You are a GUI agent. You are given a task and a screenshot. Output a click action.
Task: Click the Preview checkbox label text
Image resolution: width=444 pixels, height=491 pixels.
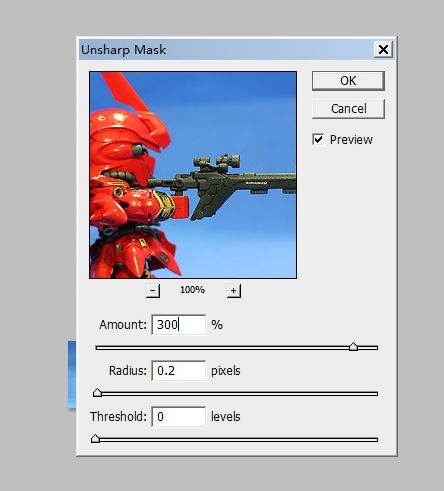tap(351, 140)
